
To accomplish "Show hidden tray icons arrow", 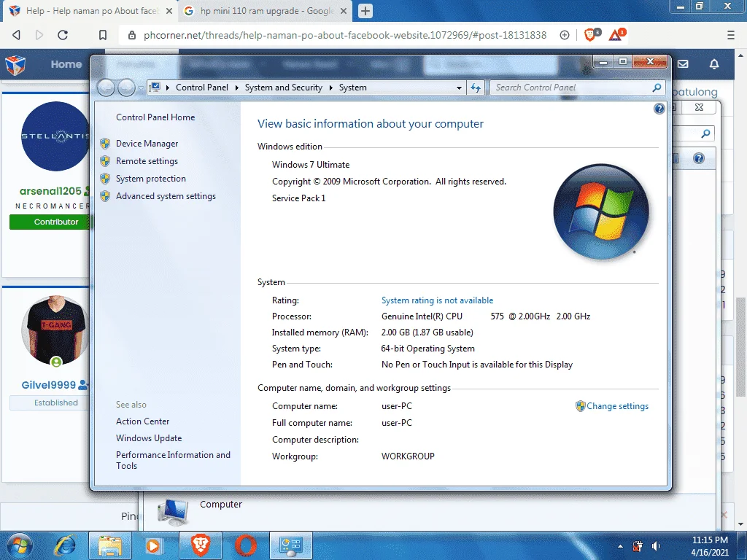I will pyautogui.click(x=620, y=546).
